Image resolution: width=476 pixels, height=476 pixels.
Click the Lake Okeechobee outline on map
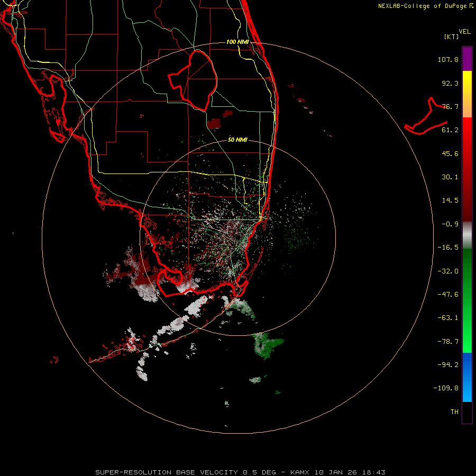(x=193, y=80)
